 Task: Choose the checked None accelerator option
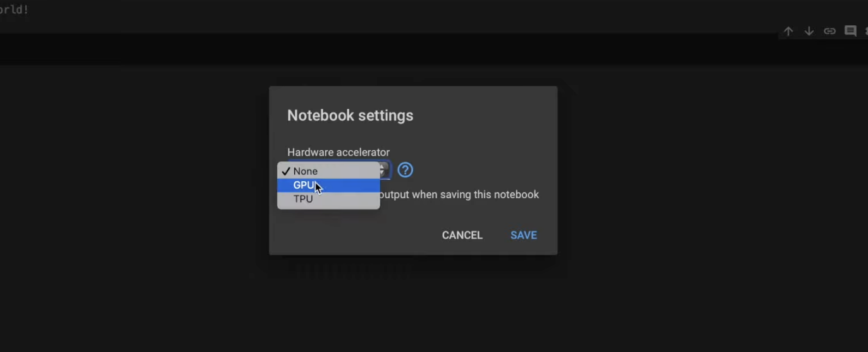[328, 171]
